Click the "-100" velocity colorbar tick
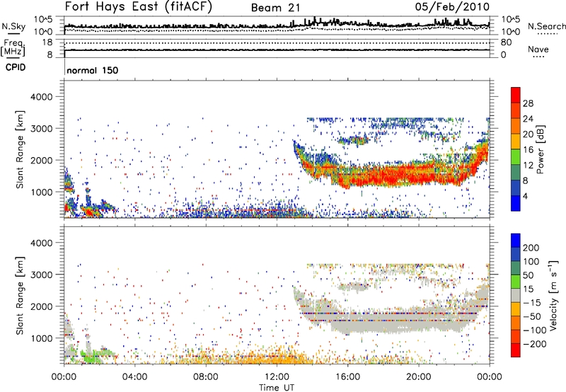This screenshot has width=566, height=392. click(x=535, y=330)
